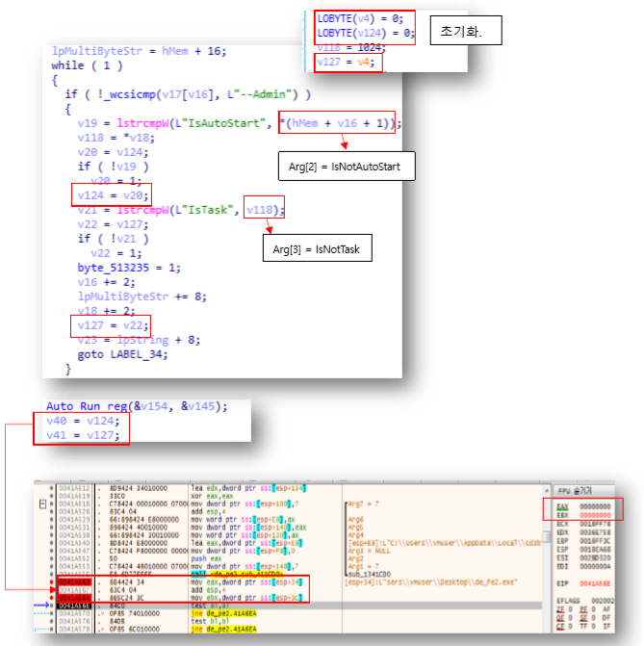Select the ECX register value 0018FF78
Screen dimensions: 644x646
595,524
